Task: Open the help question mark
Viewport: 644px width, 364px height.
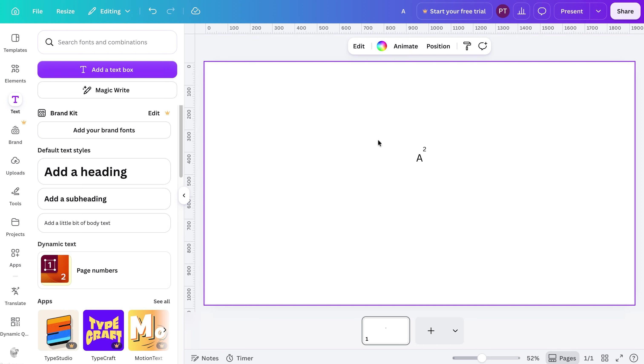Action: click(634, 358)
